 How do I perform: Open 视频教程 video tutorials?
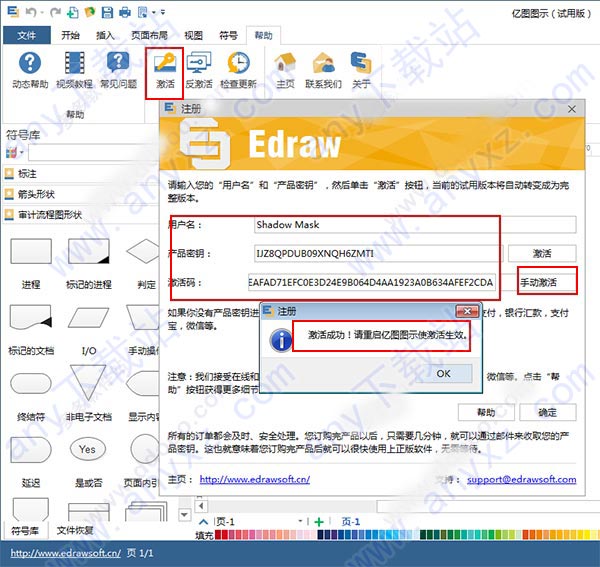click(x=74, y=70)
